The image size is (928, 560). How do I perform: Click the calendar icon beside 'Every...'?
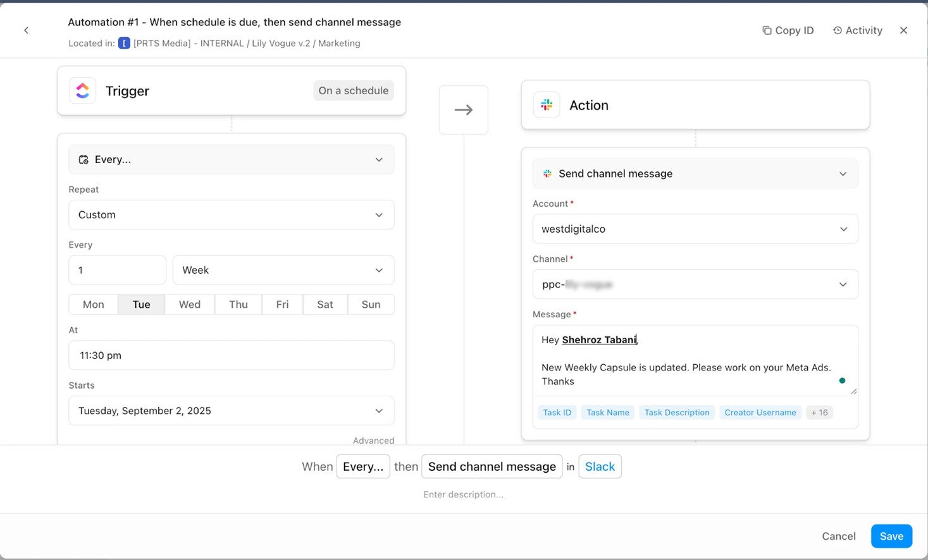(84, 159)
